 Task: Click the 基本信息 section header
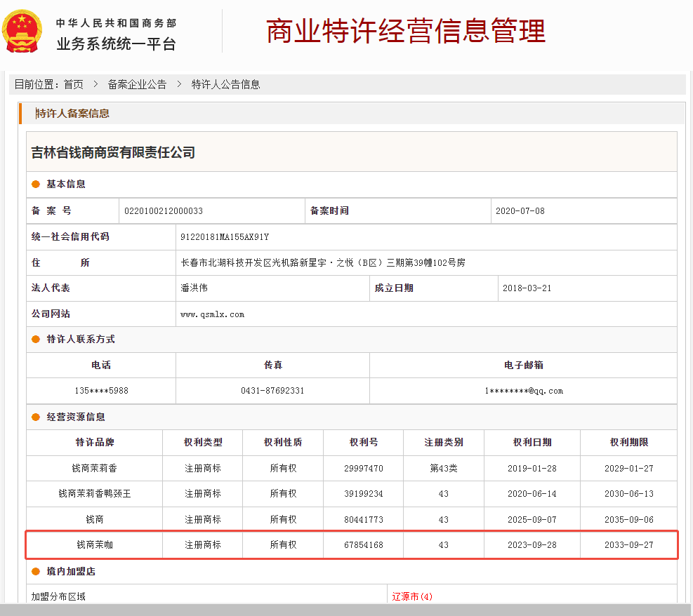pos(66,184)
